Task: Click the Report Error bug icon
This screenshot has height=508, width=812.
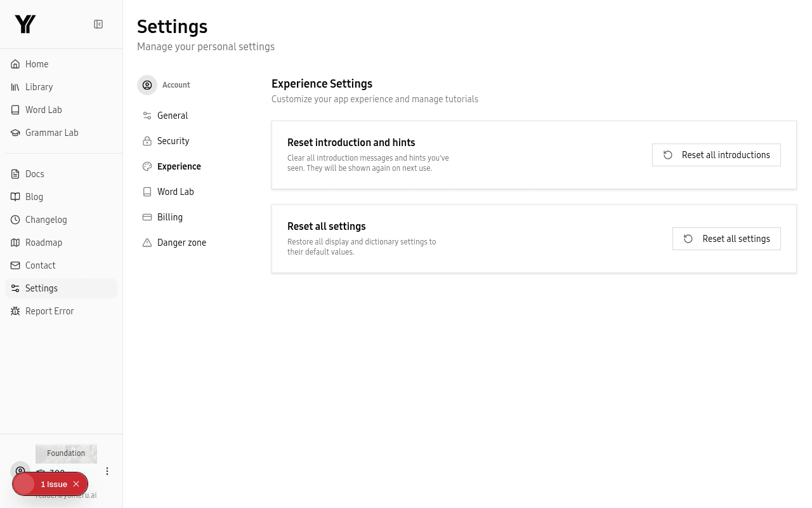Action: pos(15,311)
